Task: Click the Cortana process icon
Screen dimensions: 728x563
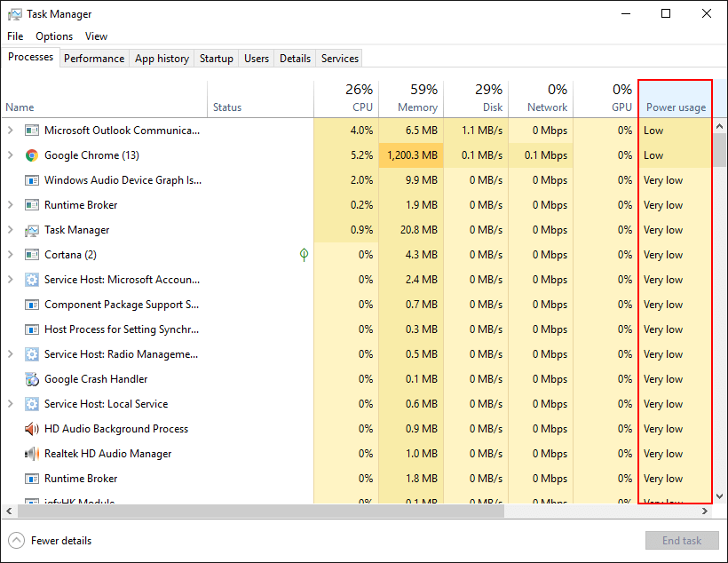Action: (32, 255)
